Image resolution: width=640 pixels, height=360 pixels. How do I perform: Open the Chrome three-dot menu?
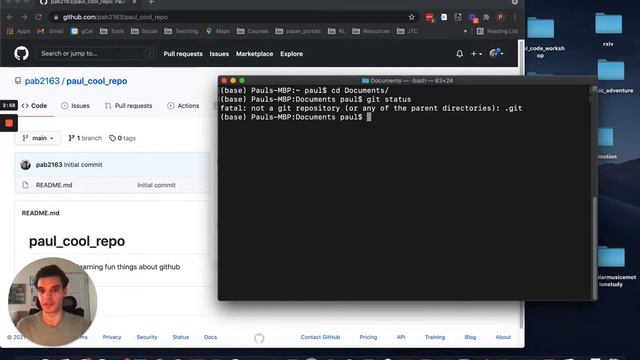click(x=515, y=17)
